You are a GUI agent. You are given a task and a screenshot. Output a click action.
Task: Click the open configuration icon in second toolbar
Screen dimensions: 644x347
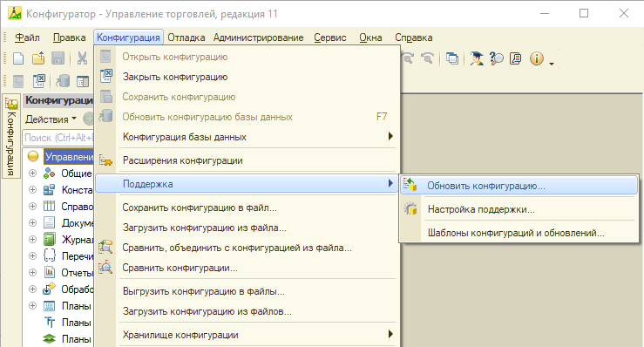18,81
